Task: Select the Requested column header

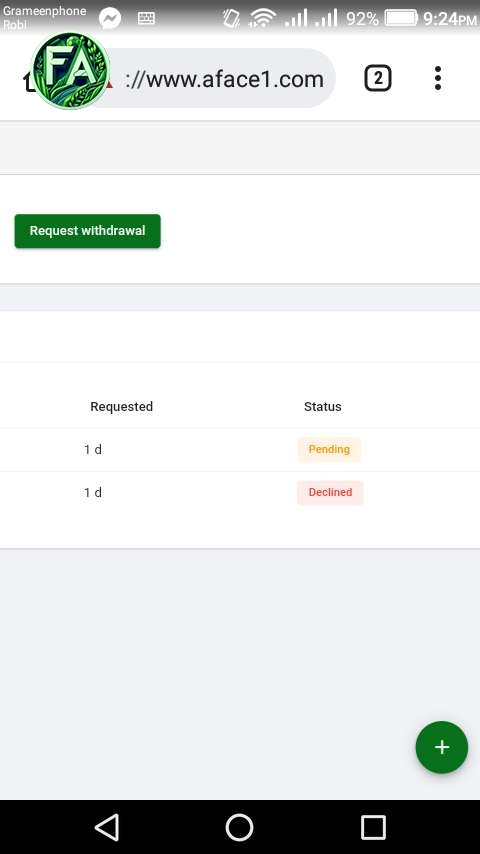Action: coord(121,406)
